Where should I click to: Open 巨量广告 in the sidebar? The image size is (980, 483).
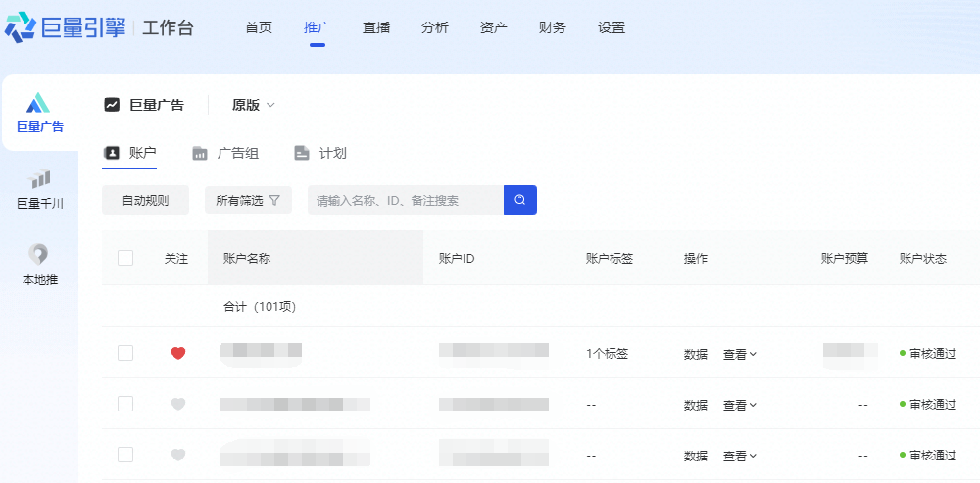[x=39, y=113]
